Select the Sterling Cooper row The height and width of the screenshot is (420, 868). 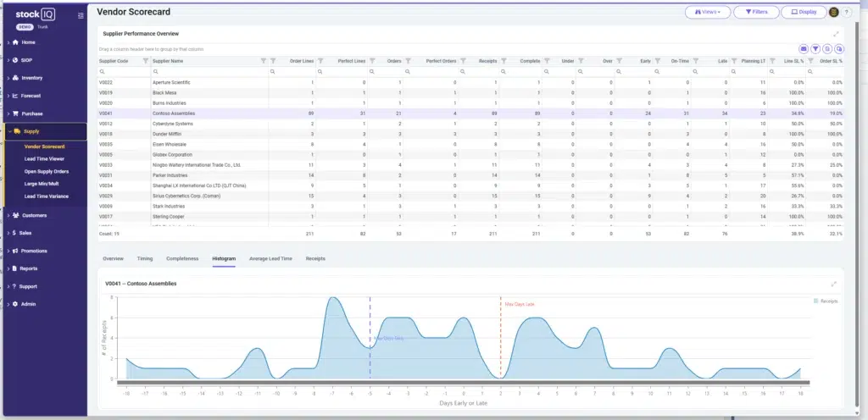470,217
